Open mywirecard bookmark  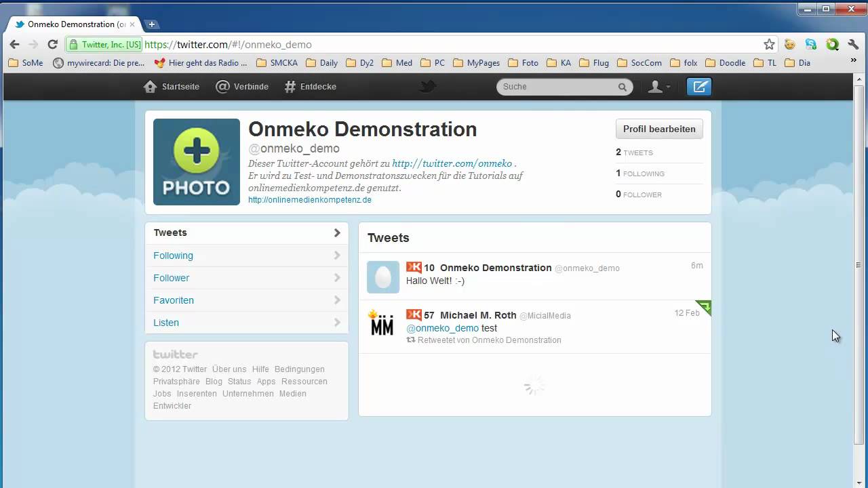pos(99,63)
